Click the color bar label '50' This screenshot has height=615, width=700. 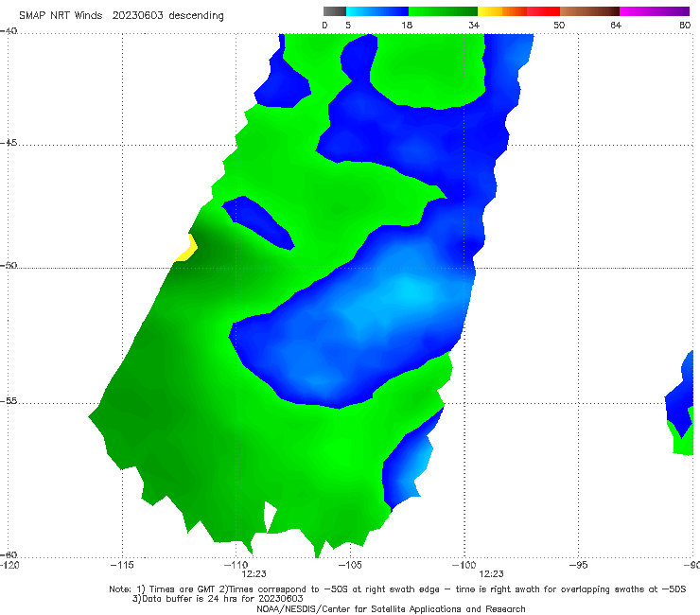[x=559, y=25]
